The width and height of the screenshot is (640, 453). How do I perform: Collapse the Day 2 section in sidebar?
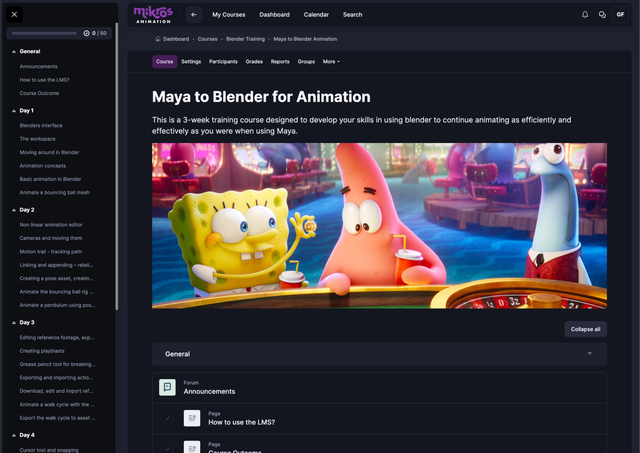(14, 210)
